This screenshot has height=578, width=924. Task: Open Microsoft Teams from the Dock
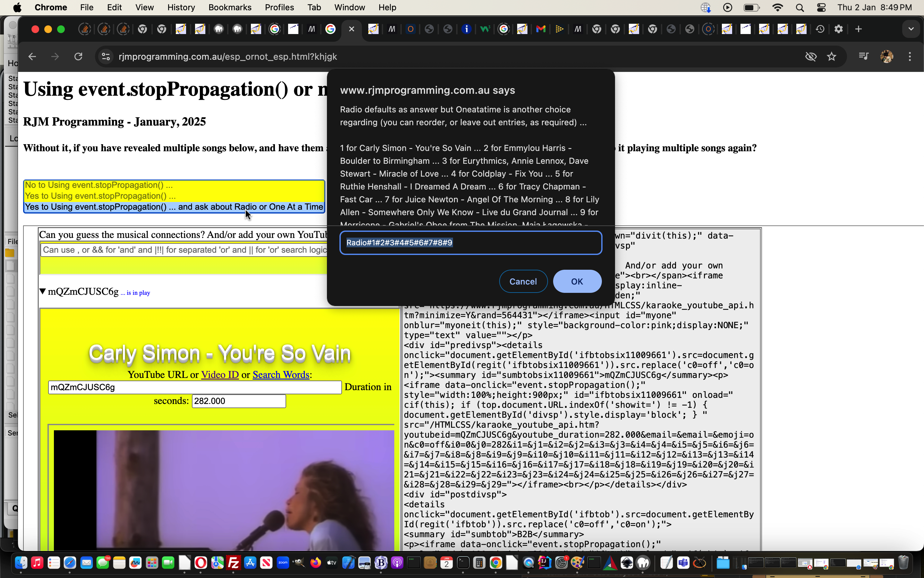tap(683, 563)
